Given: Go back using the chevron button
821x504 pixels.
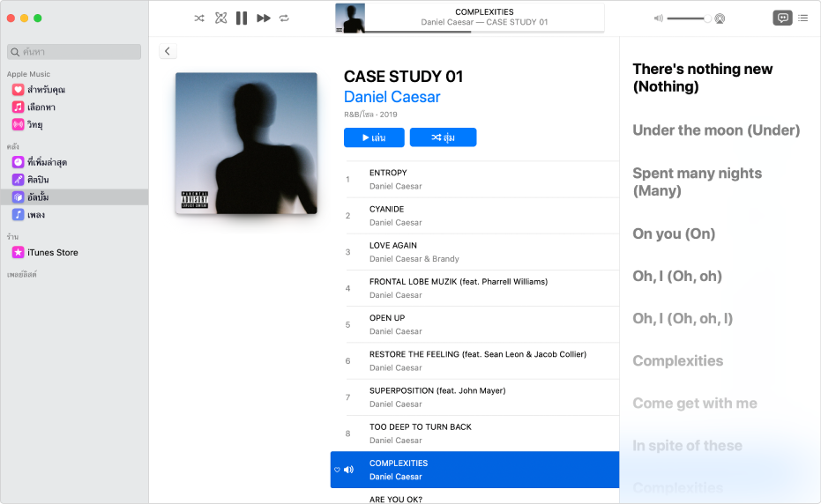Looking at the screenshot, I should [x=168, y=51].
